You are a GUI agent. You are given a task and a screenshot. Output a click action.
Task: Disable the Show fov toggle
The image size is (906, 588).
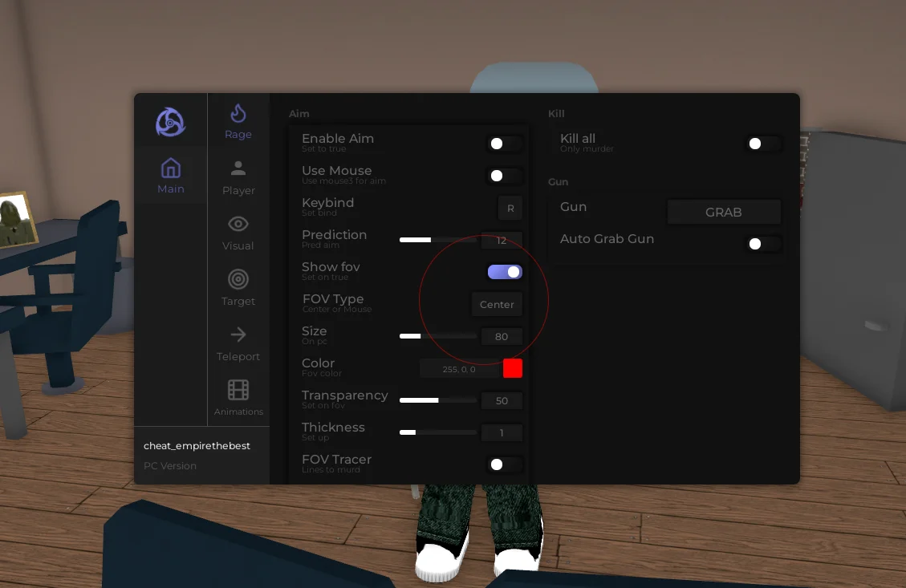tap(505, 272)
